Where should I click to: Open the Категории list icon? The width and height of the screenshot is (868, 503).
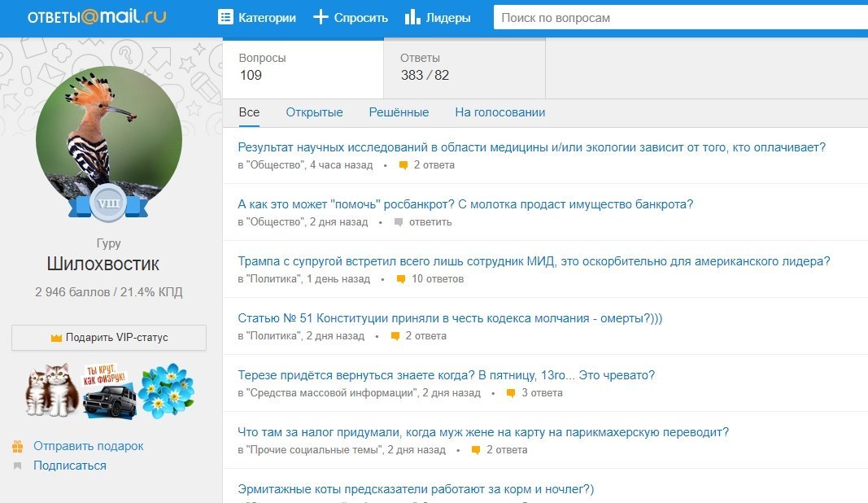pyautogui.click(x=226, y=17)
